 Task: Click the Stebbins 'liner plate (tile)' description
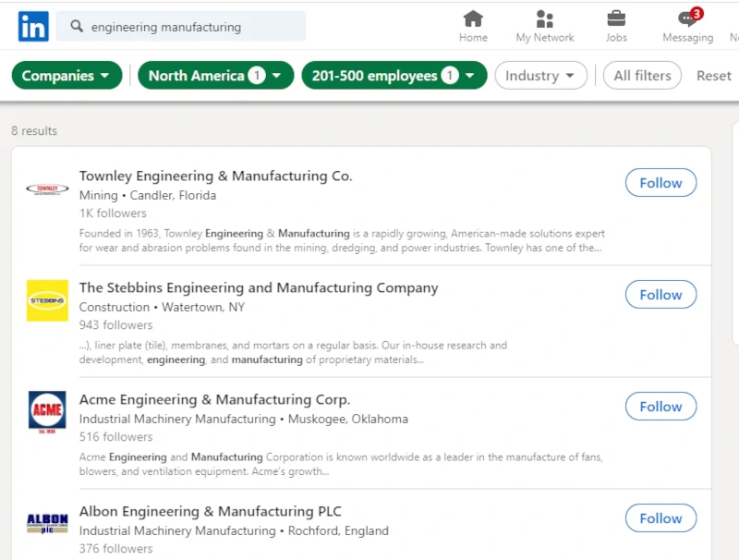click(x=293, y=352)
